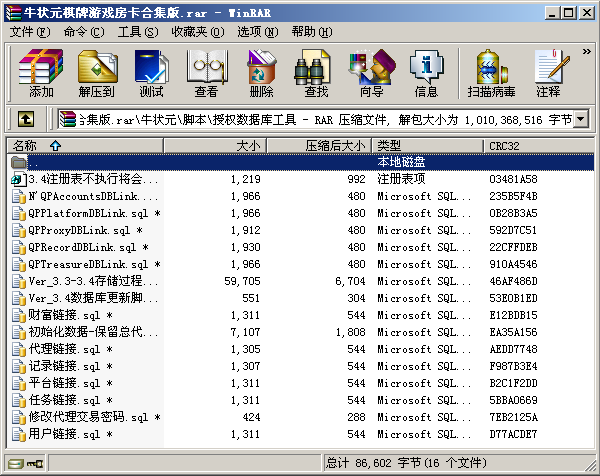This screenshot has width=600, height=476.
Task: Launch the Wizard (向导) tool
Action: click(371, 73)
